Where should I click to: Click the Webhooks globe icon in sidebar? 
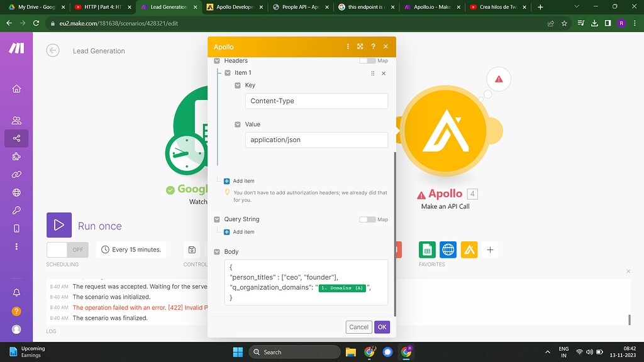16,193
